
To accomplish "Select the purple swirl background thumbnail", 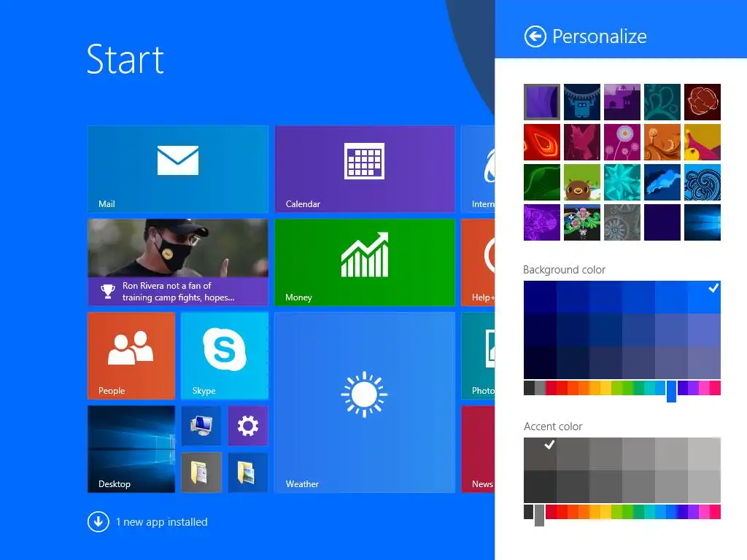I will 542,102.
